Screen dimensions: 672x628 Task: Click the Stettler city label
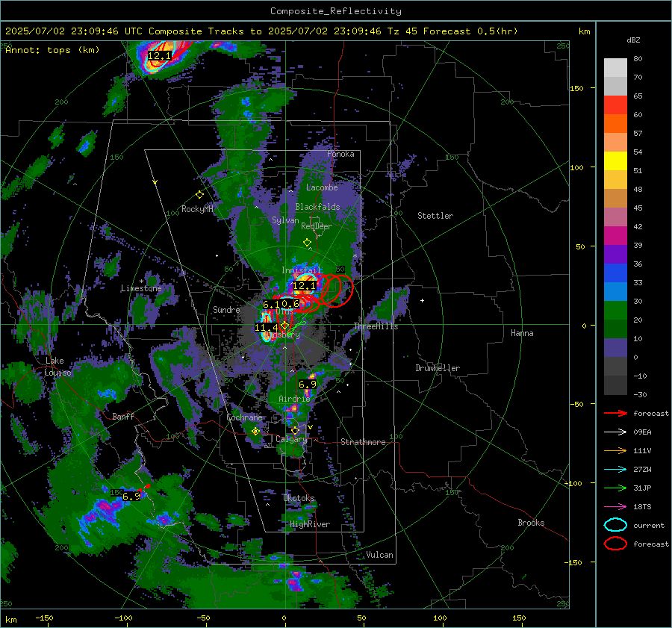pyautogui.click(x=435, y=216)
